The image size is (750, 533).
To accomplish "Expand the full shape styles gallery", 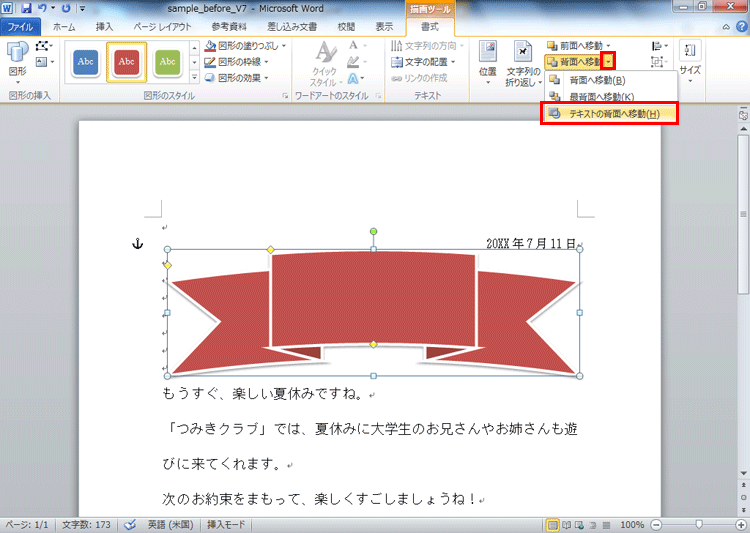I will (194, 77).
